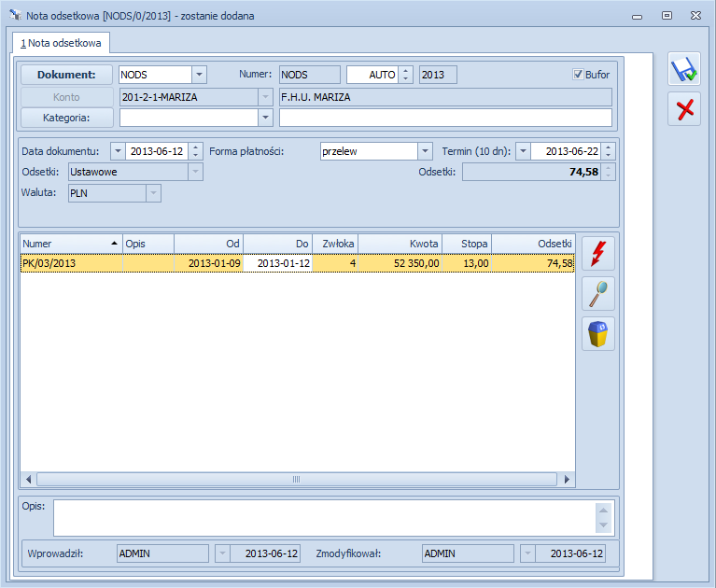Image resolution: width=716 pixels, height=588 pixels.
Task: Click the application icon in the title bar
Action: point(15,15)
